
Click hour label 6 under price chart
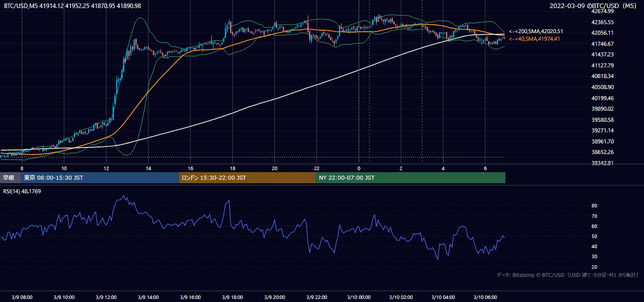(x=485, y=168)
